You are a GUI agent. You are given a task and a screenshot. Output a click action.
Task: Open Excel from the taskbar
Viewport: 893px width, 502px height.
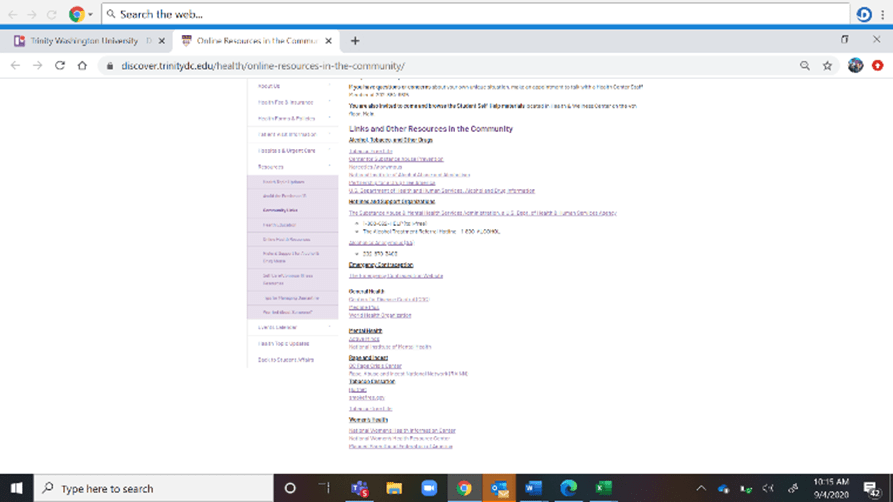pos(603,488)
